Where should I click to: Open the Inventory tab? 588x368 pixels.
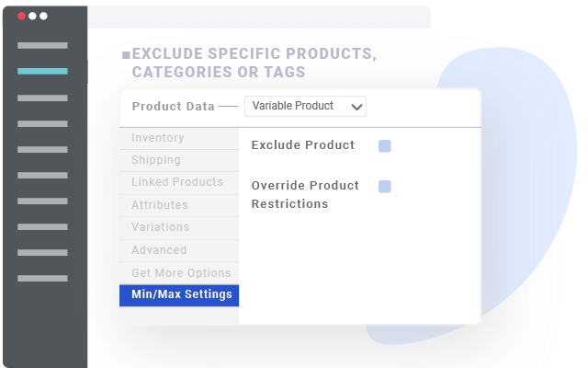158,138
